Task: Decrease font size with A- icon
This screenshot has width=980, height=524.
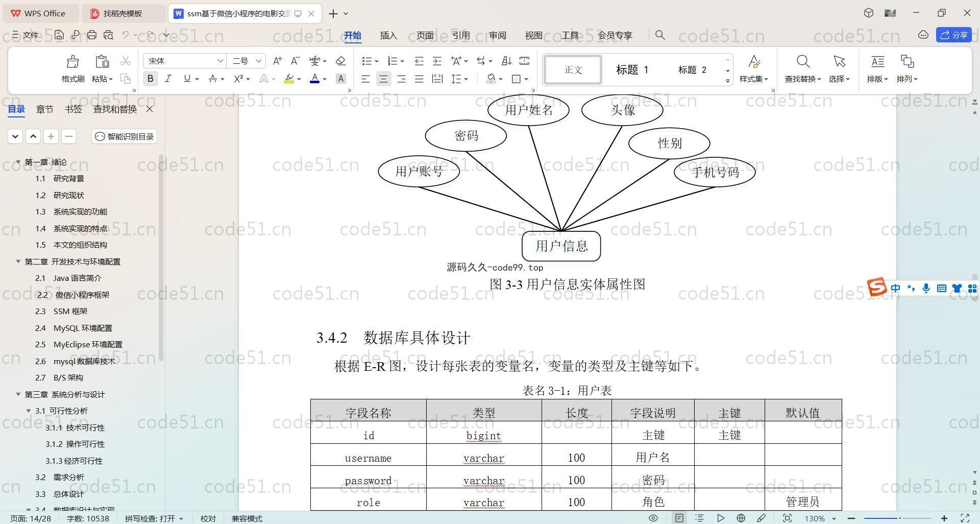Action: [x=295, y=61]
